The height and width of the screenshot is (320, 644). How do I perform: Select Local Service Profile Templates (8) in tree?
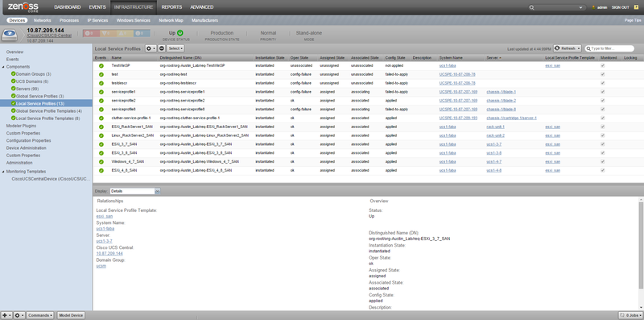tap(48, 118)
